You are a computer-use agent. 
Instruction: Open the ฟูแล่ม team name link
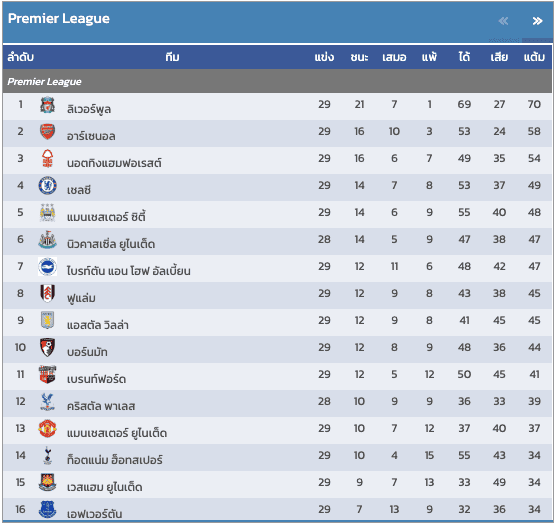point(81,298)
